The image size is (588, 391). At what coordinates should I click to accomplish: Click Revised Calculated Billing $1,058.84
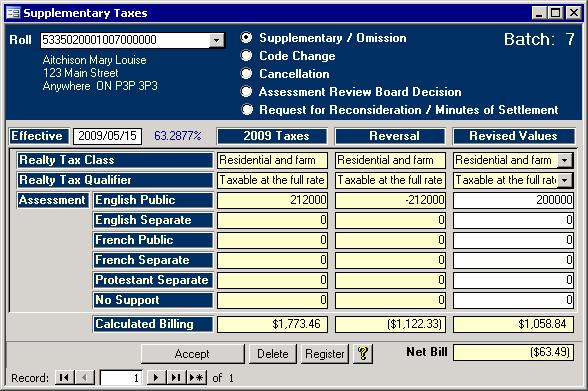[513, 324]
